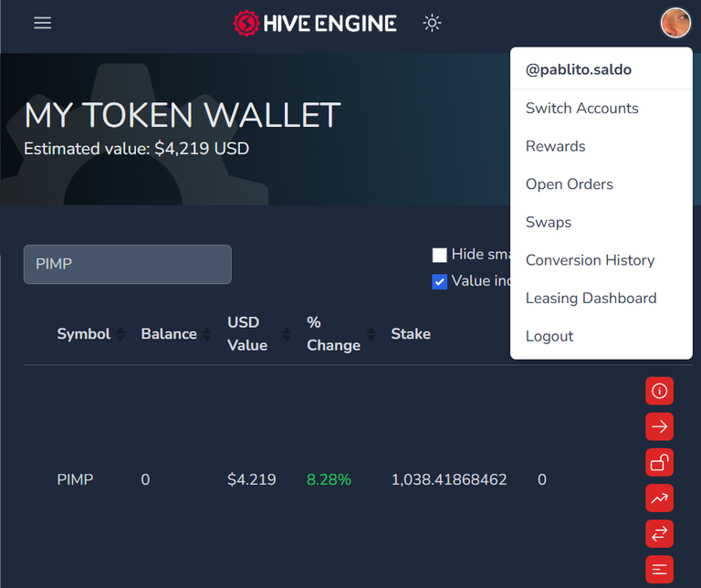The image size is (701, 588).
Task: Click the PIMP symbol cell
Action: coord(75,479)
